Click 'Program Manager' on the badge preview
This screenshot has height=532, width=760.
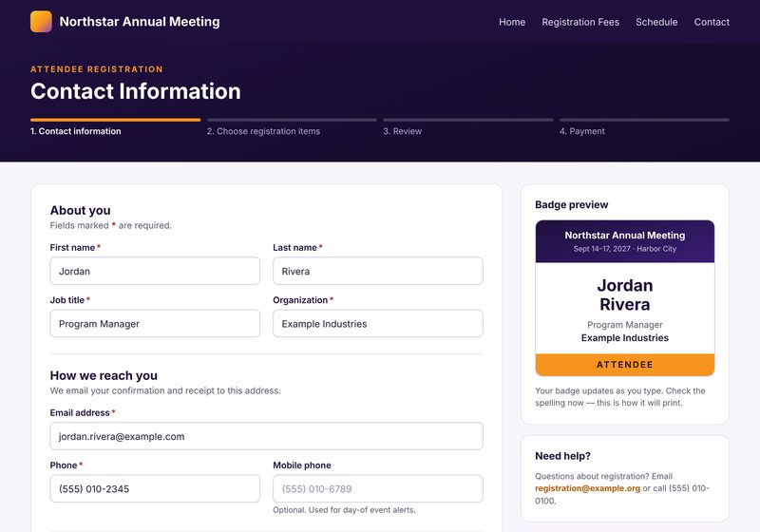coord(625,325)
